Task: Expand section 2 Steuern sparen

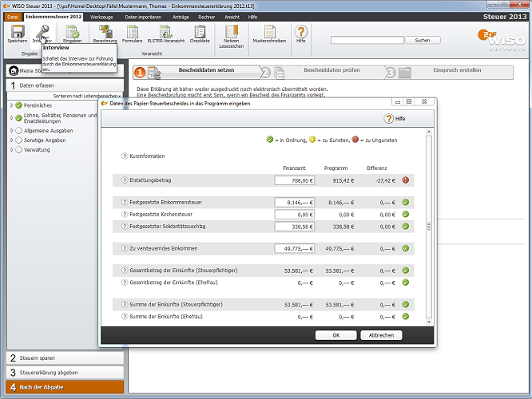Action: (x=65, y=358)
